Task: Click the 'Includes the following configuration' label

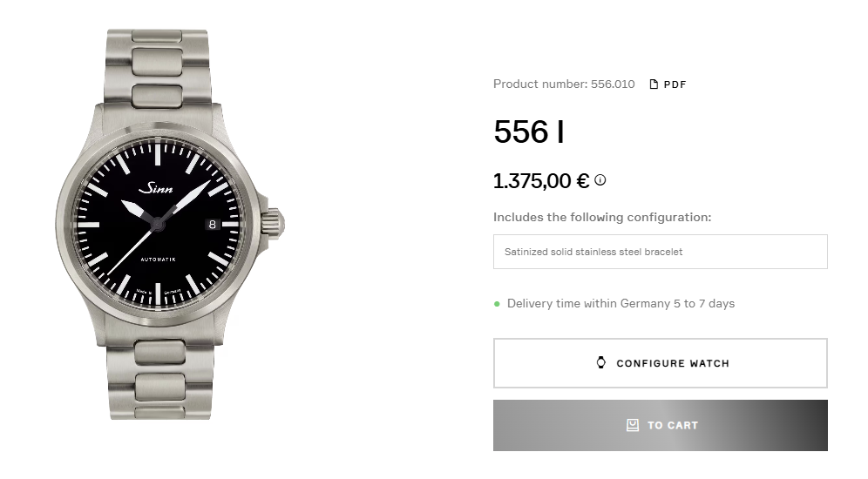Action: (x=602, y=217)
